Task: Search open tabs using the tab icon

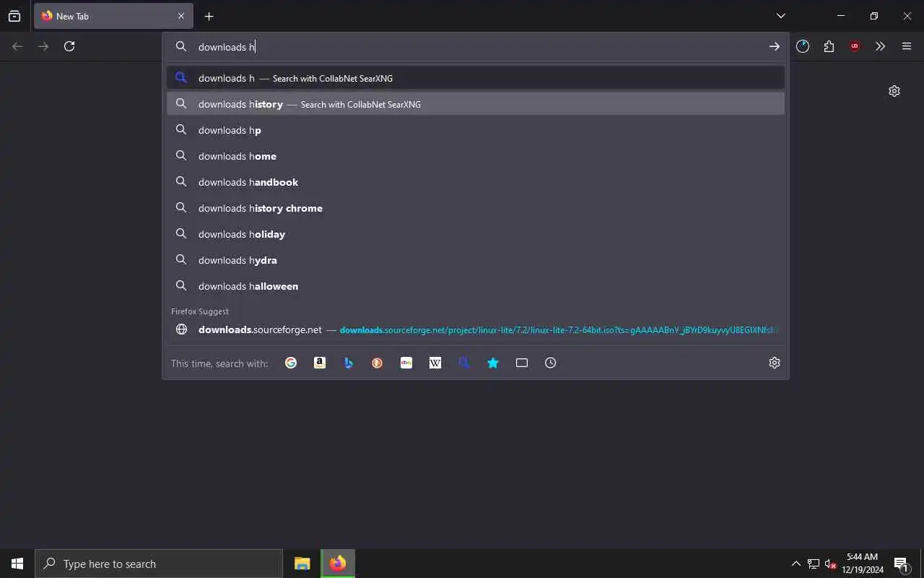Action: (x=522, y=363)
